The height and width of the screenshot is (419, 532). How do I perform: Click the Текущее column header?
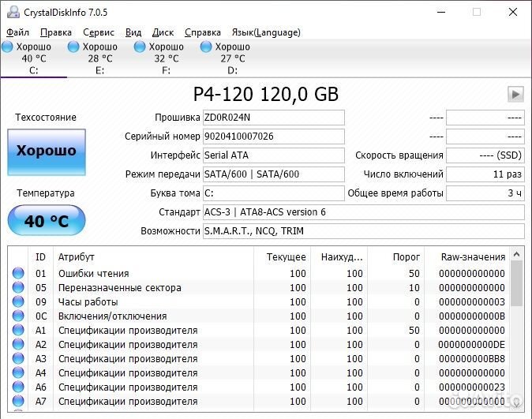point(283,257)
